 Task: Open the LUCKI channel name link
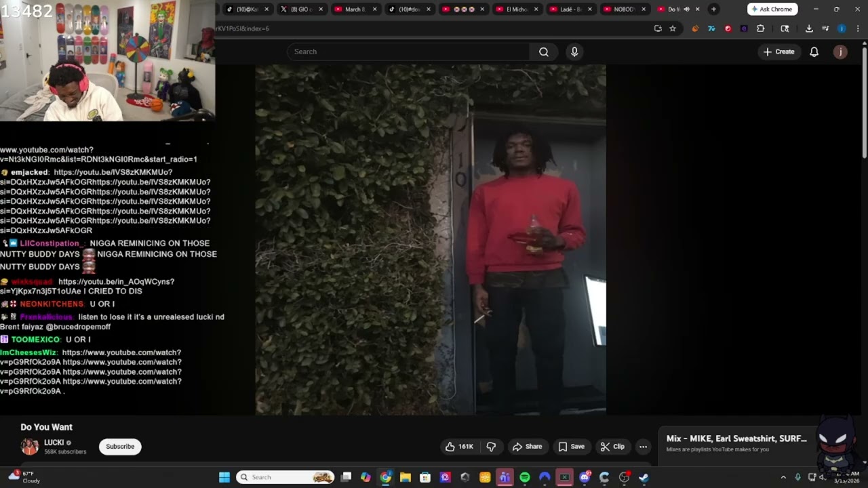coord(54,443)
